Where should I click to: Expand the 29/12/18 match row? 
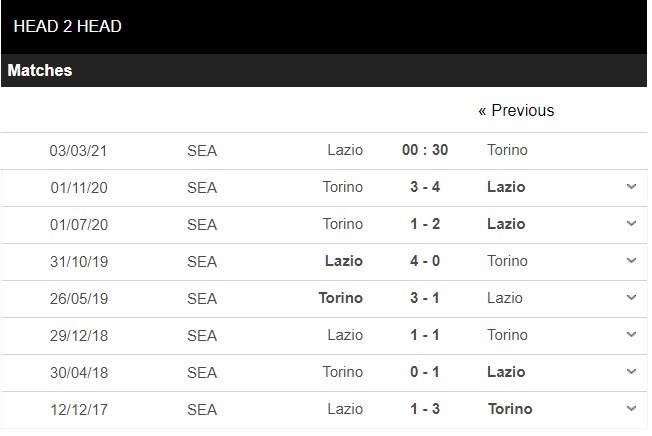pyautogui.click(x=631, y=335)
